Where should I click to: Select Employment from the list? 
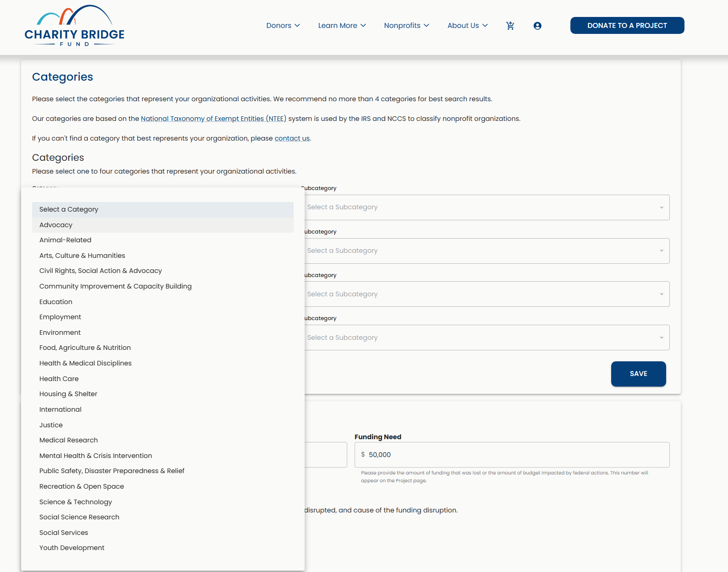click(163, 317)
